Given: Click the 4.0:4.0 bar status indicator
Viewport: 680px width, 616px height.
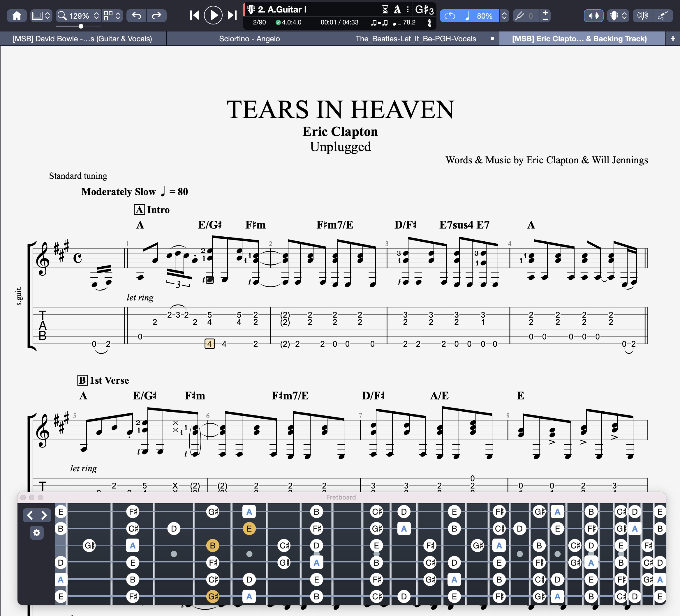Looking at the screenshot, I should click(x=288, y=22).
